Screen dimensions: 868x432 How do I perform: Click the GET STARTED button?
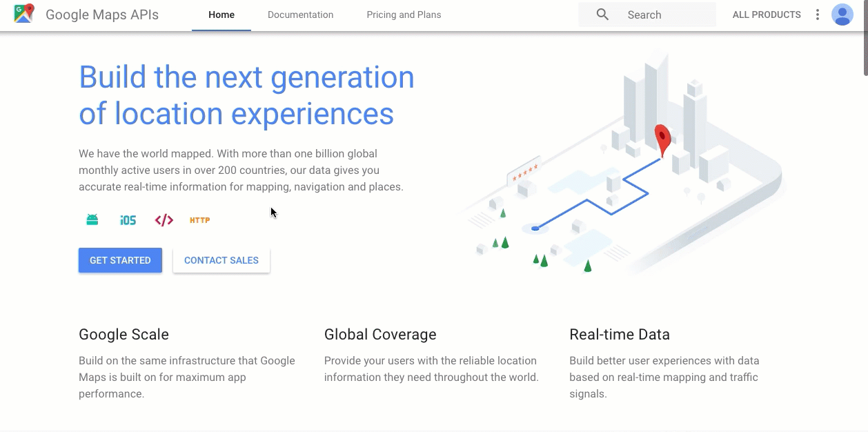pos(120,260)
